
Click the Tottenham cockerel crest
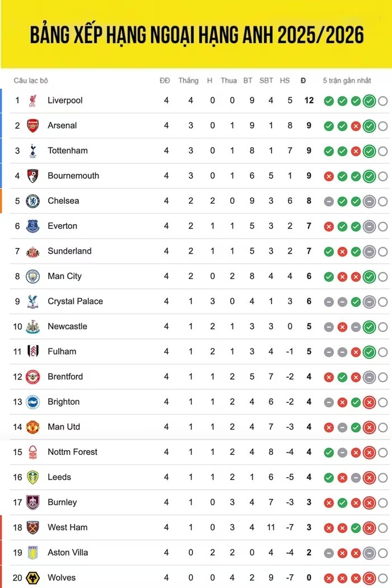tap(32, 151)
